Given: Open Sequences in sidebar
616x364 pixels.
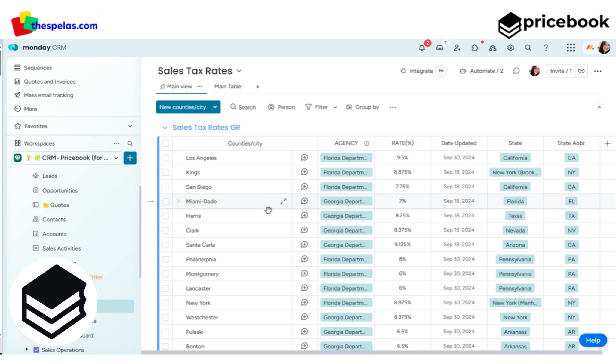Looking at the screenshot, I should click(38, 68).
